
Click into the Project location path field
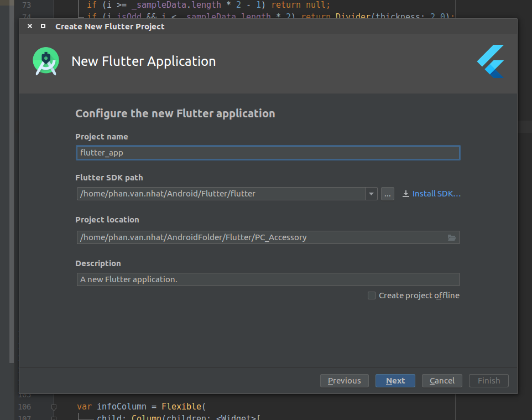coord(260,237)
